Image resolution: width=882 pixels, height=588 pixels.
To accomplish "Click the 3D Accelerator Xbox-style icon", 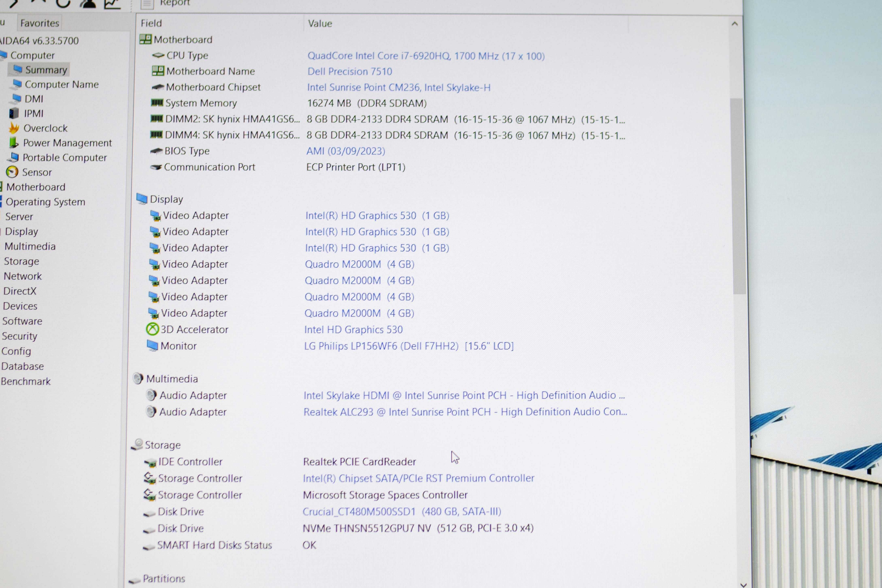I will (152, 329).
